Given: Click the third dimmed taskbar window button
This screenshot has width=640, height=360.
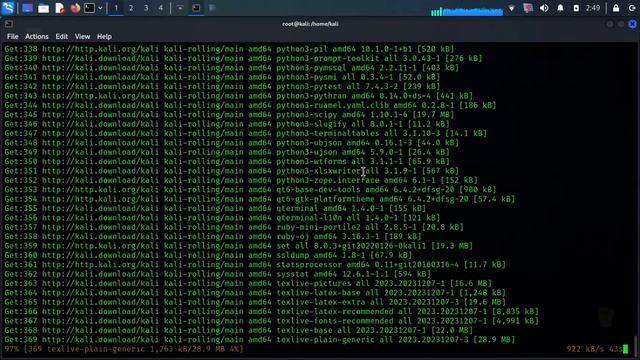Looking at the screenshot, I should (212, 8).
